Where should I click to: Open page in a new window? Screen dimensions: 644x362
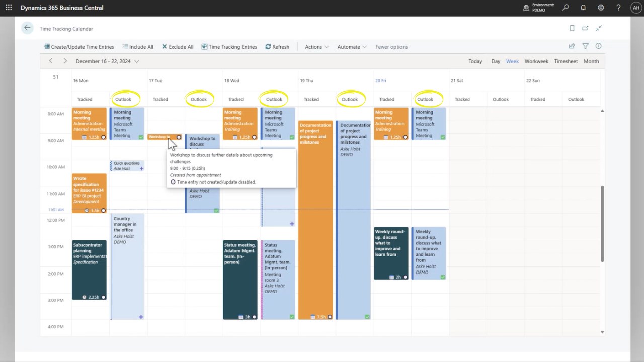tap(585, 29)
